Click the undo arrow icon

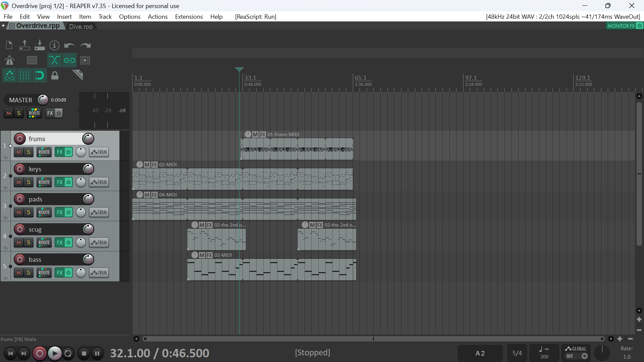pyautogui.click(x=69, y=45)
